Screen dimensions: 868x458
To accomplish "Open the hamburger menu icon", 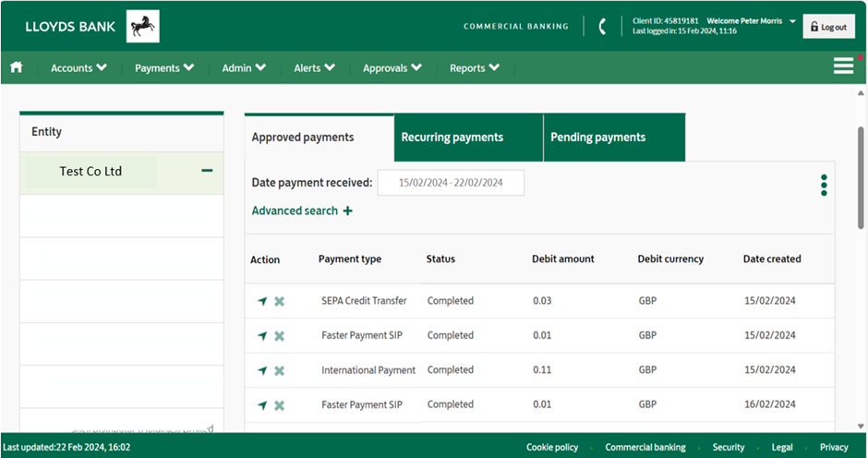I will point(844,66).
